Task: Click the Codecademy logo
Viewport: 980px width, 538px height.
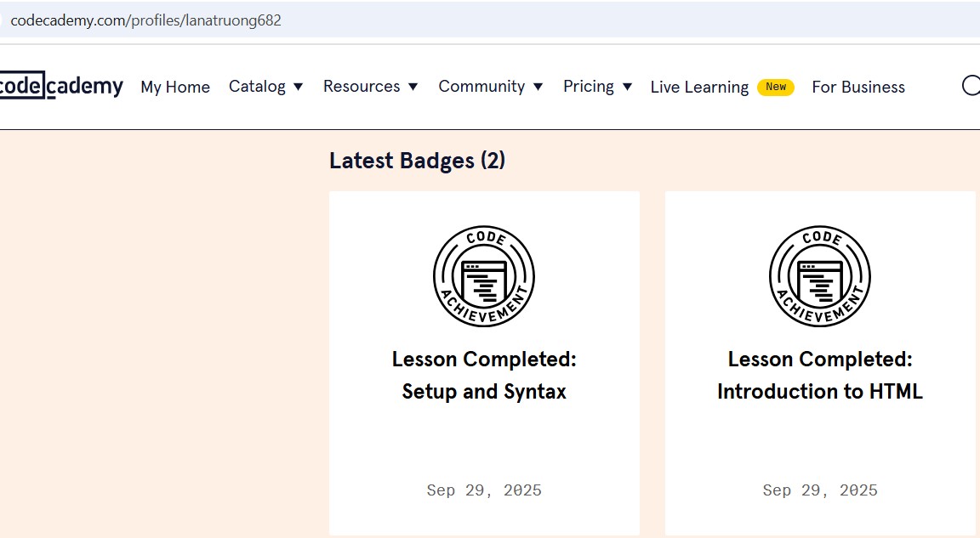Action: 61,86
